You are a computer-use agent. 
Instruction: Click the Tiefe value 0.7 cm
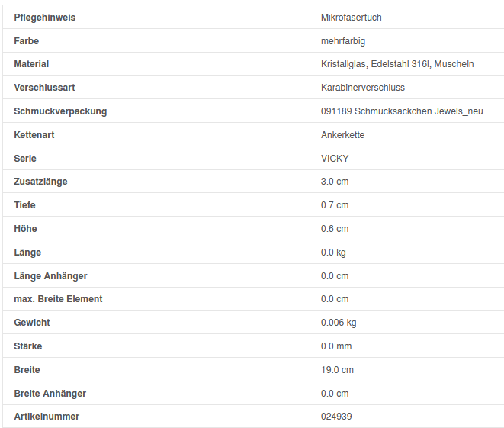click(335, 205)
